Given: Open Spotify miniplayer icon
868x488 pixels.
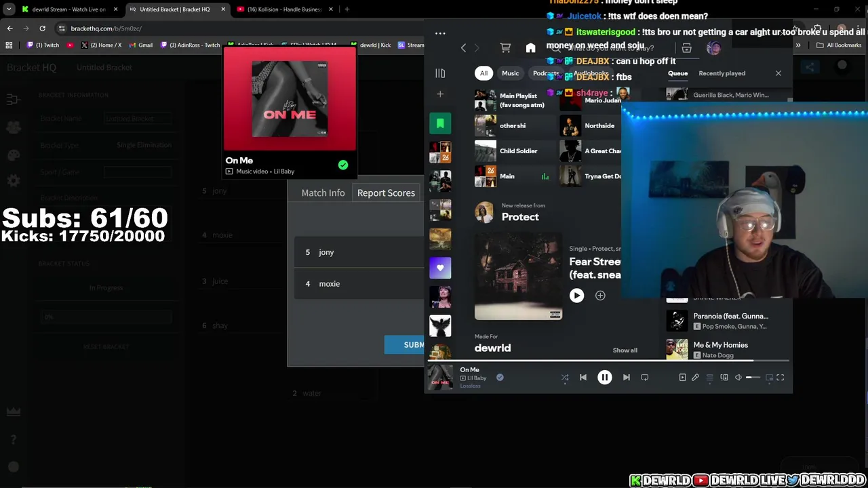Looking at the screenshot, I should pyautogui.click(x=769, y=378).
